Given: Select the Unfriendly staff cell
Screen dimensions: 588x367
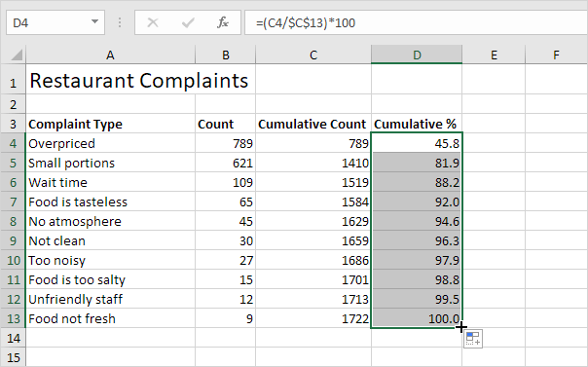Looking at the screenshot, I should [110, 299].
